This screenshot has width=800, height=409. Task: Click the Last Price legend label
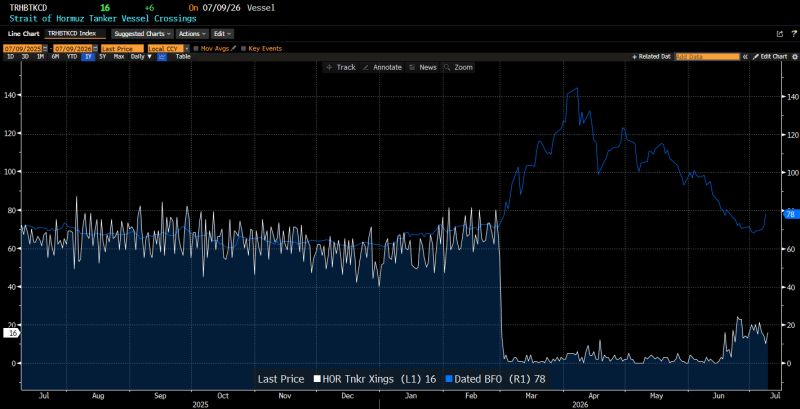pos(281,379)
